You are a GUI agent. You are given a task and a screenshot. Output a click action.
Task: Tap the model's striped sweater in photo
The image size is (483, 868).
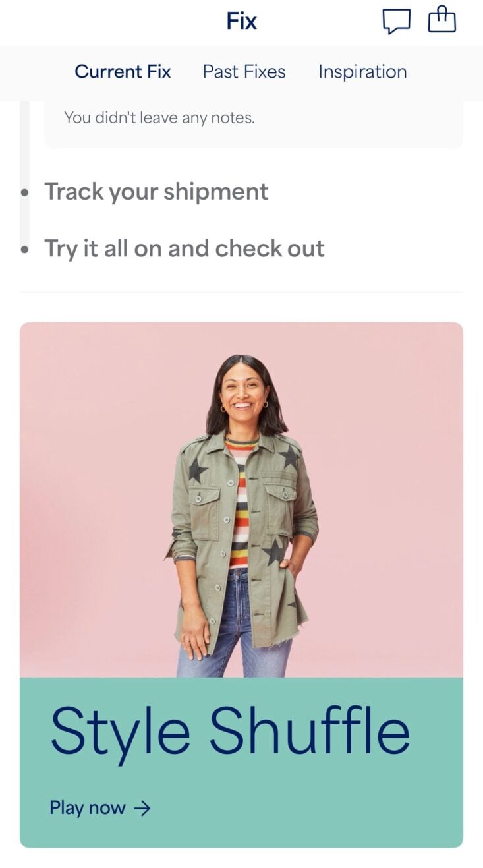tap(239, 507)
